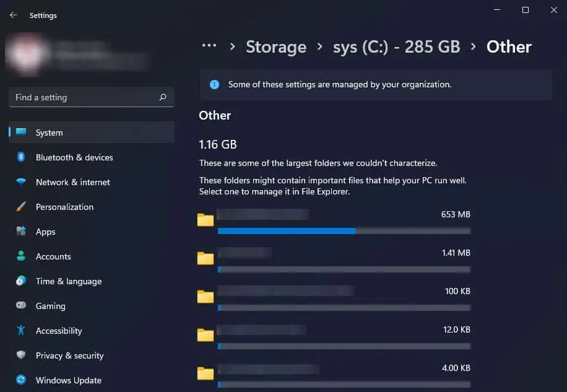567x392 pixels.
Task: Open Privacy & security settings
Action: [x=92, y=355]
